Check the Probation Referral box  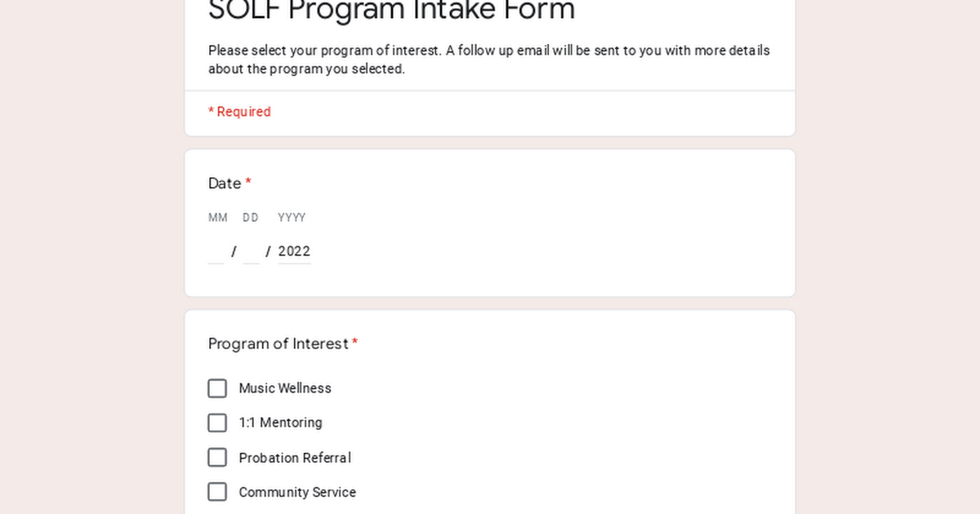[217, 458]
